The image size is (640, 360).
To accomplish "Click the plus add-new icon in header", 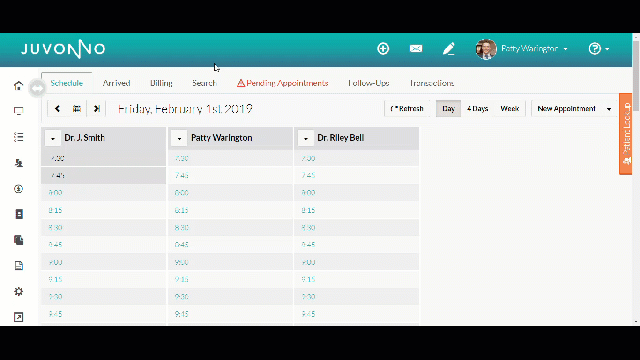I will pos(383,49).
